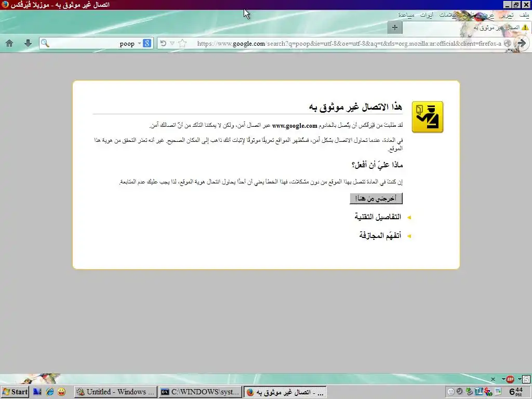Click the yellow passport officer warning icon
This screenshot has height=399, width=532.
click(428, 117)
